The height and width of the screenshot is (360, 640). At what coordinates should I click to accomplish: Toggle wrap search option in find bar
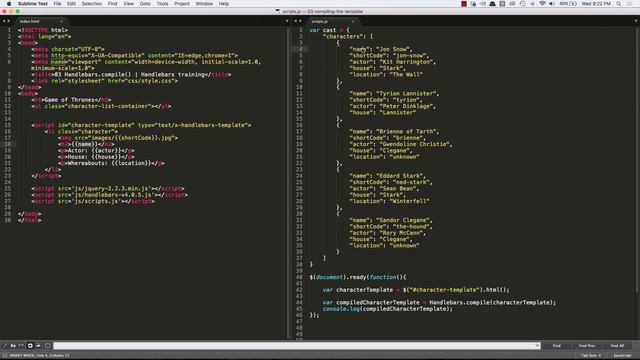click(30, 346)
